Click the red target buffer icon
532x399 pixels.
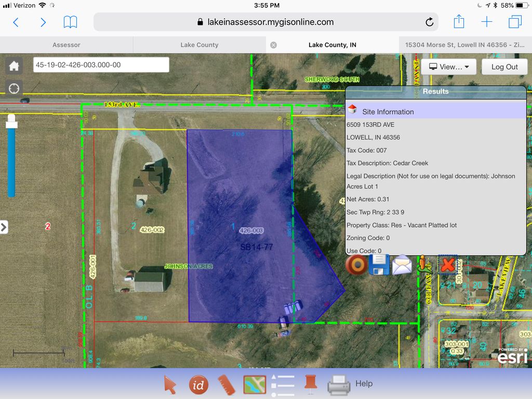point(356,264)
